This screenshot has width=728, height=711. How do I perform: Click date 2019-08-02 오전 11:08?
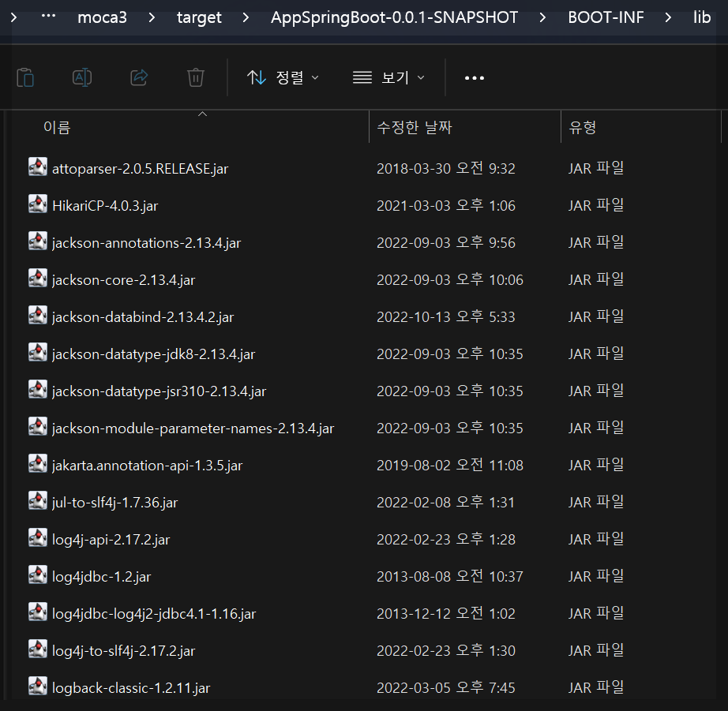coord(450,466)
